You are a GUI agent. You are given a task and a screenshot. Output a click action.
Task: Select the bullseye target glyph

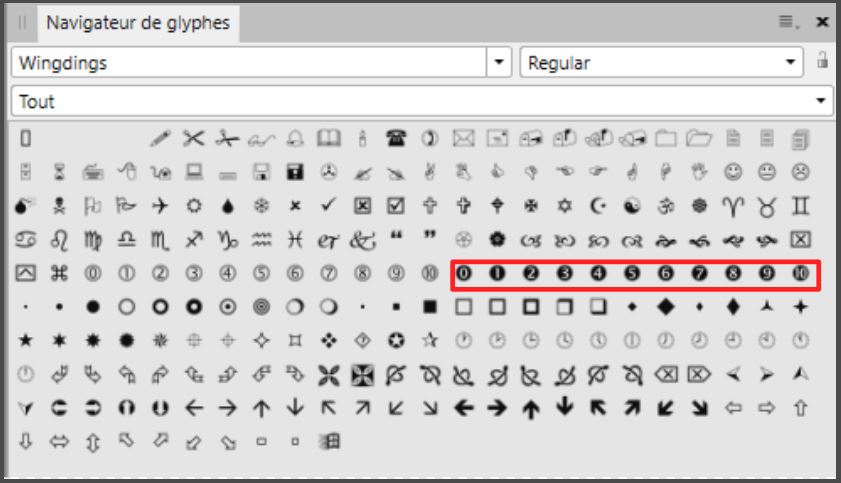[261, 307]
